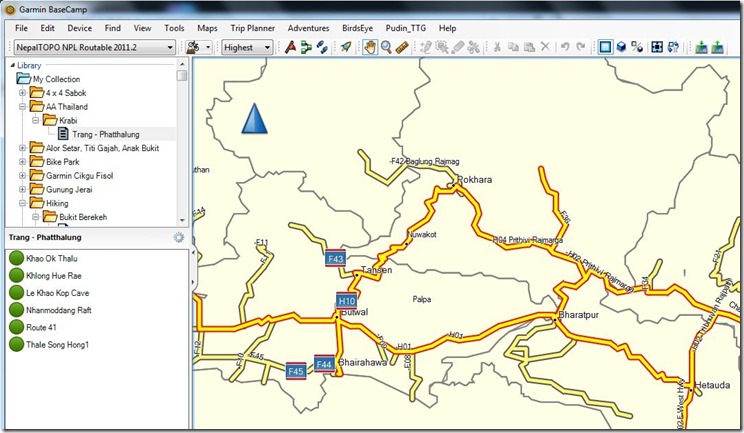
Task: Select the Thale Song Hong1 waypoint
Action: (57, 345)
